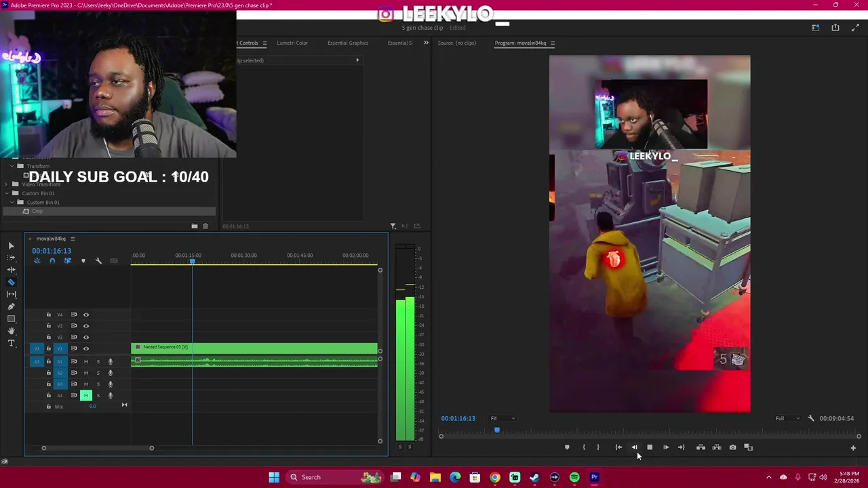This screenshot has height=488, width=868.
Task: Expand Effect Controls timeline view arrow
Action: 357,60
